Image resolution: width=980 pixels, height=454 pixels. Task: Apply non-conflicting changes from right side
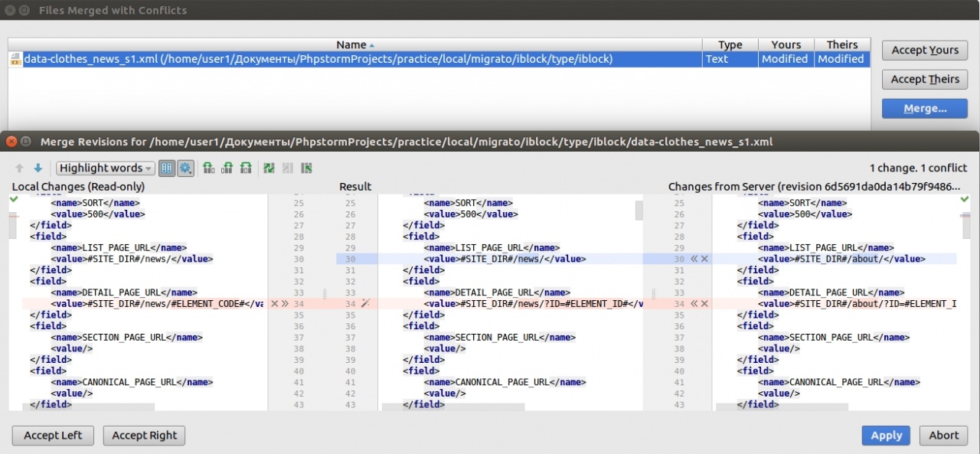click(x=306, y=168)
